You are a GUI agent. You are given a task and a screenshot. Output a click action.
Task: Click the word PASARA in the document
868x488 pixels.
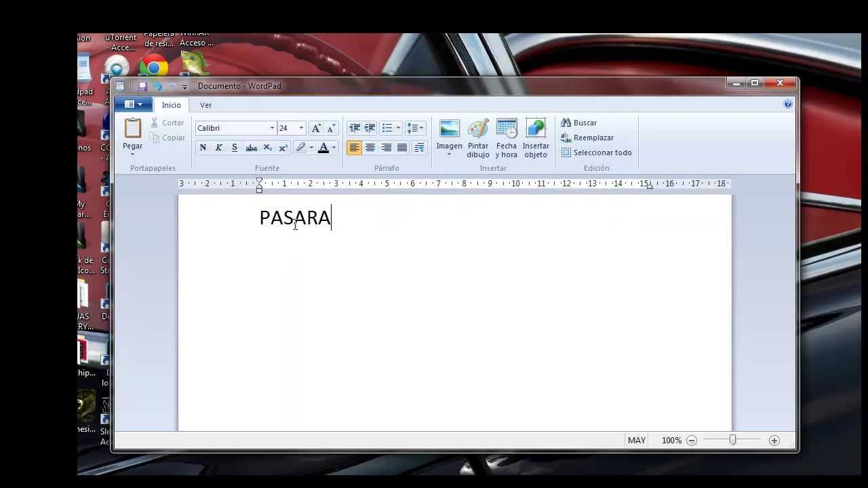click(295, 218)
